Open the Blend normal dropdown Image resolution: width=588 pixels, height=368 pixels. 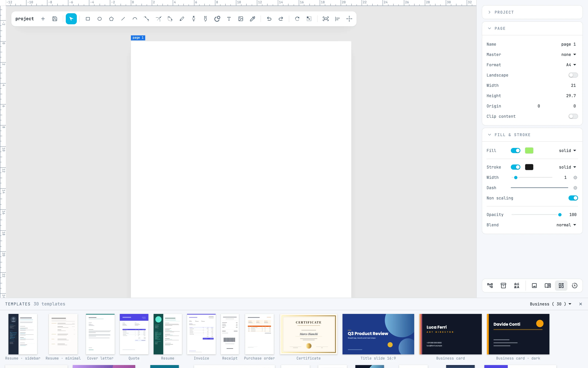(x=566, y=225)
